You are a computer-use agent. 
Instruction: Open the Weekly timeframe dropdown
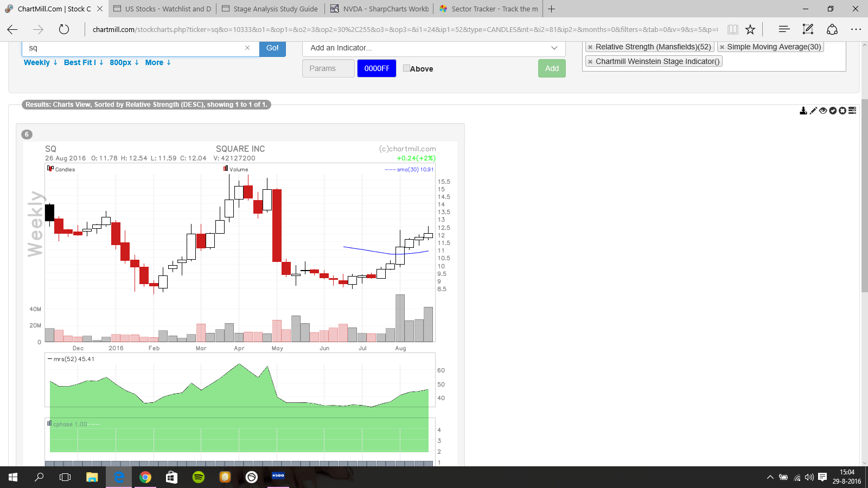pyautogui.click(x=41, y=62)
